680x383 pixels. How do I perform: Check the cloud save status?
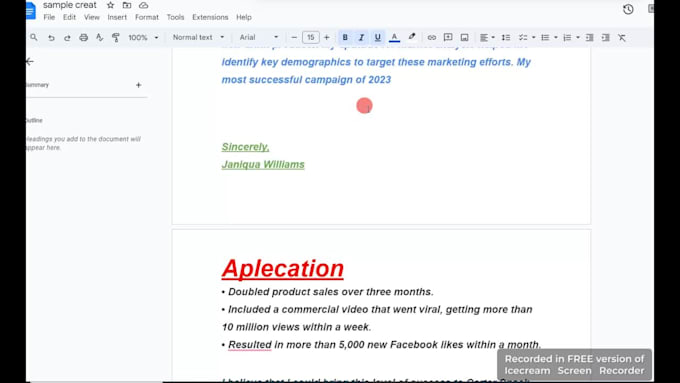tap(144, 5)
